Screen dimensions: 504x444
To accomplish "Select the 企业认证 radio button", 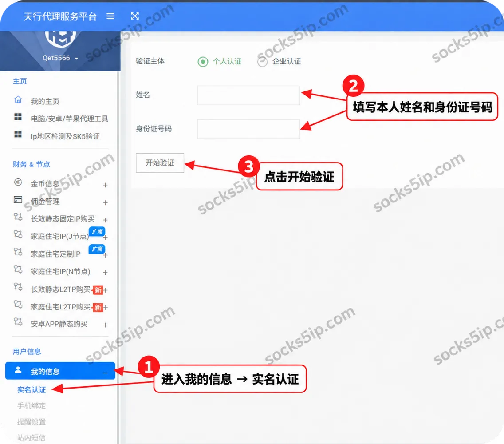I will click(262, 61).
